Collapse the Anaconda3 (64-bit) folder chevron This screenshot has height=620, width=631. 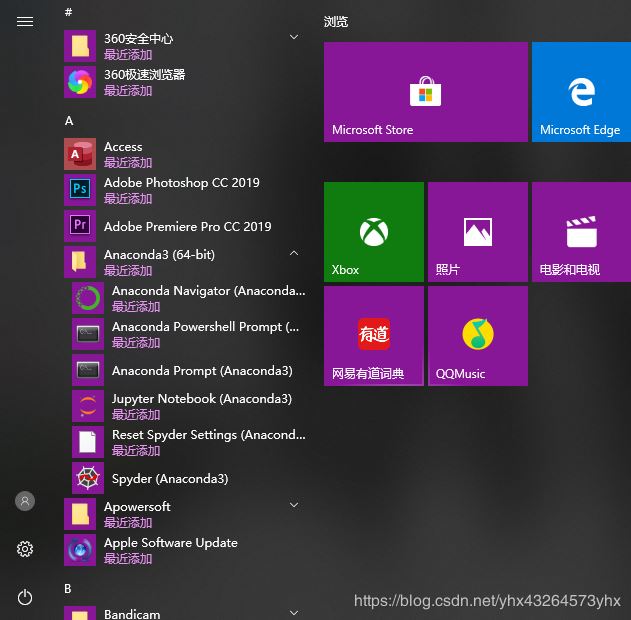294,253
